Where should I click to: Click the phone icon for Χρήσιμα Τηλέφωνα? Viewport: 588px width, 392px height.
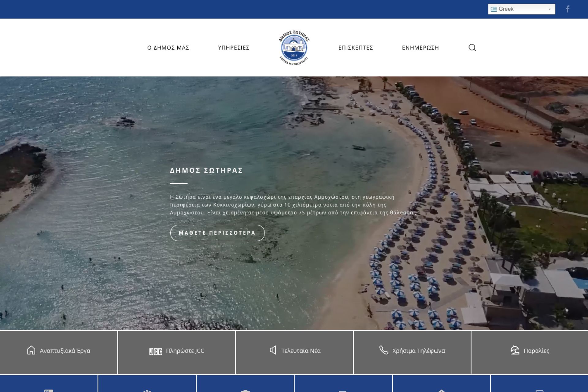click(x=383, y=350)
